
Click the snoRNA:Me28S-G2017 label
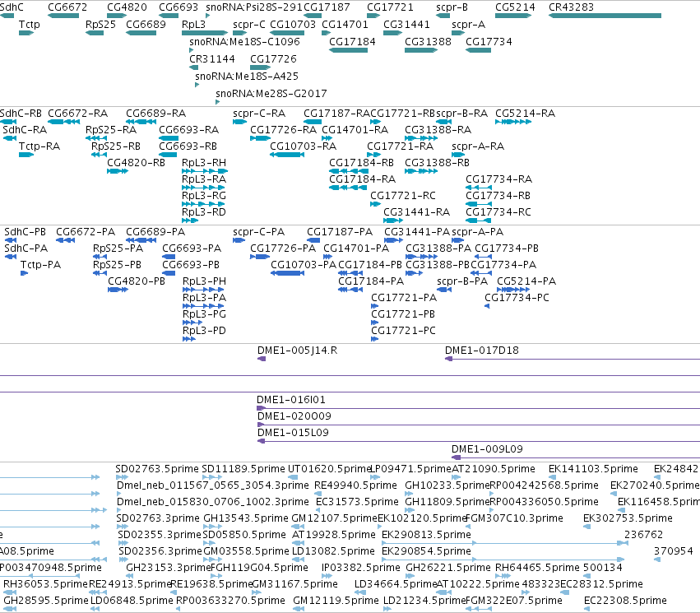point(271,93)
